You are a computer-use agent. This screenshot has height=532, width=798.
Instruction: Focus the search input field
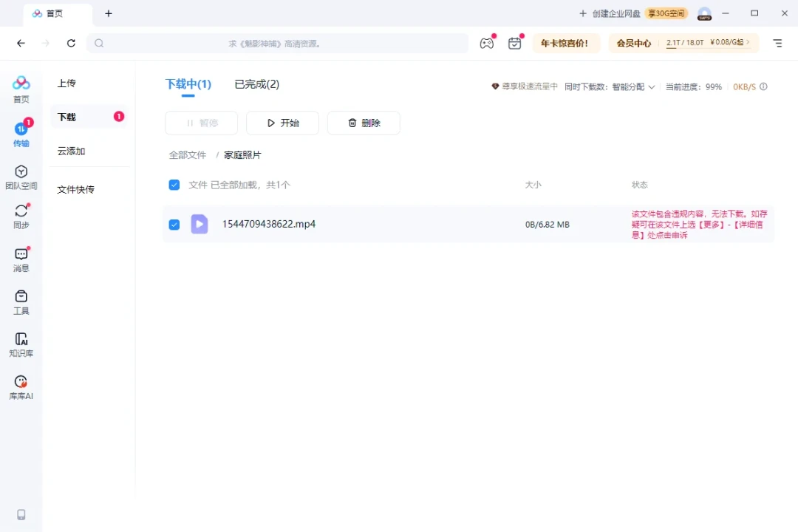click(x=277, y=44)
